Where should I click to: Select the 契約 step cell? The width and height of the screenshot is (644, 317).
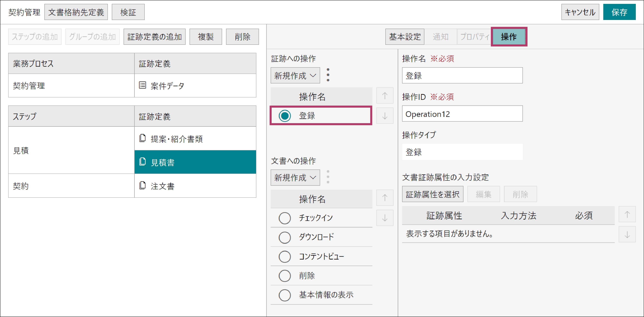coord(71,186)
